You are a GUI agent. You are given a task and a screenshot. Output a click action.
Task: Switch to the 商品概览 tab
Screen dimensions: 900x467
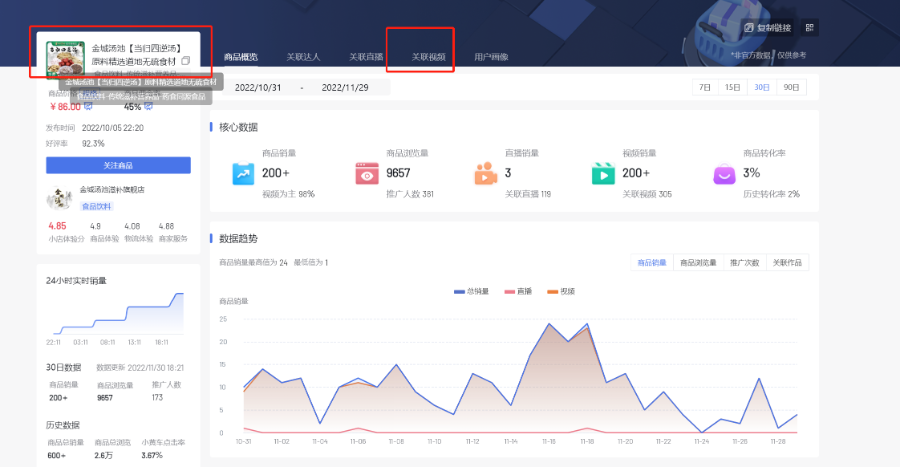tap(241, 57)
